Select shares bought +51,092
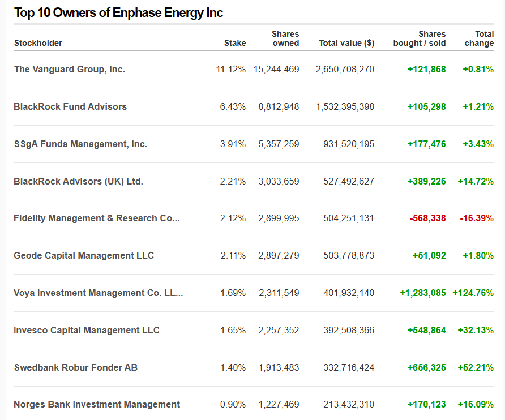This screenshot has height=420, width=505. (429, 255)
